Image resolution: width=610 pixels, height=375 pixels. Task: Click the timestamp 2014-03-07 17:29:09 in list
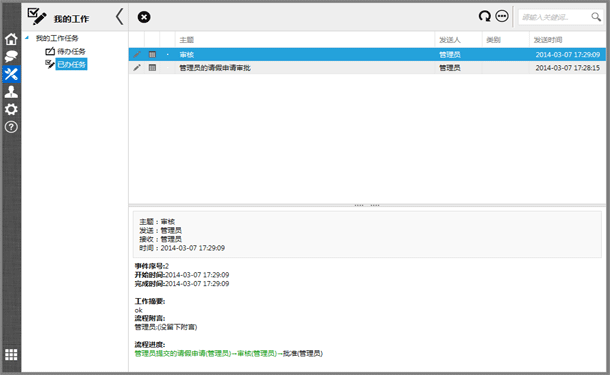tap(568, 54)
